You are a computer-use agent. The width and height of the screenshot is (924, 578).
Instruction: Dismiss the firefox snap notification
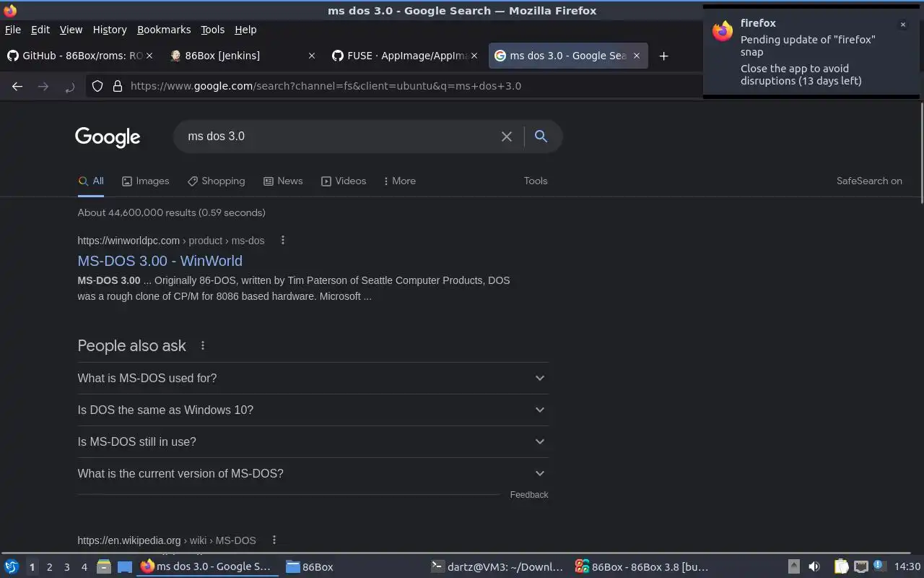click(x=902, y=25)
